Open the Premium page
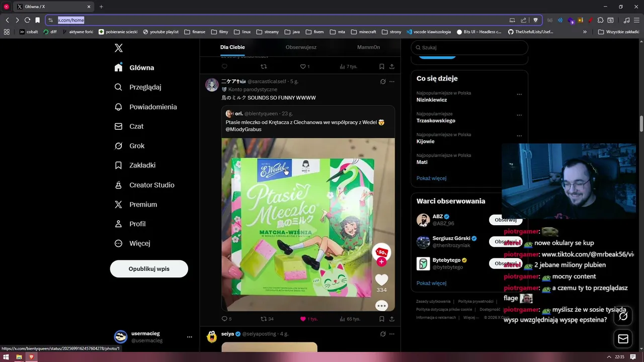The height and width of the screenshot is (362, 644). point(136,204)
